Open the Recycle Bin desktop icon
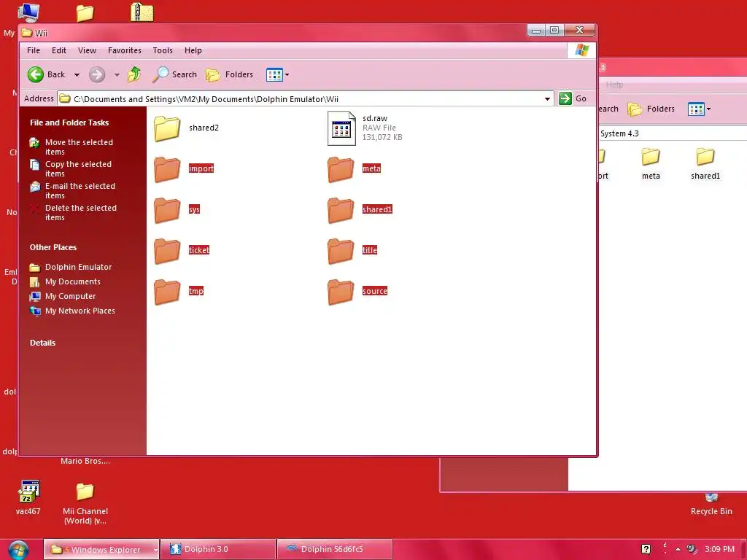747x560 pixels. click(711, 505)
